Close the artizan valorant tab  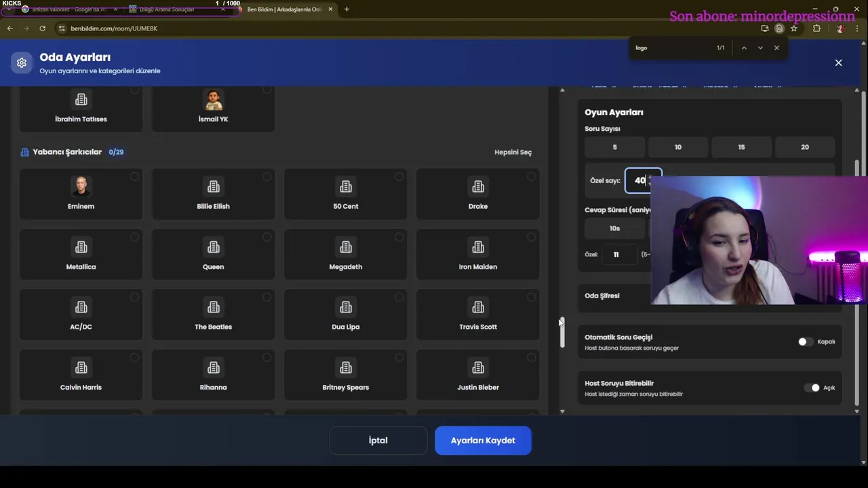[x=115, y=9]
